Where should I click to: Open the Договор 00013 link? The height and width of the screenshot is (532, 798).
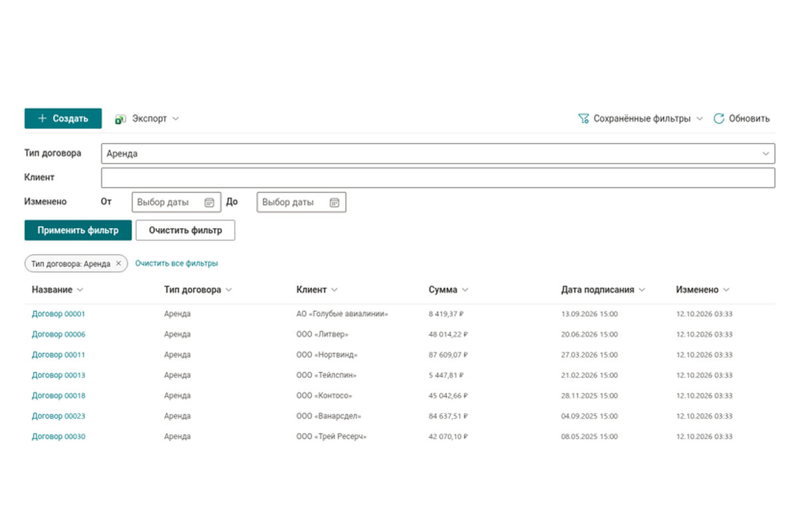[59, 375]
